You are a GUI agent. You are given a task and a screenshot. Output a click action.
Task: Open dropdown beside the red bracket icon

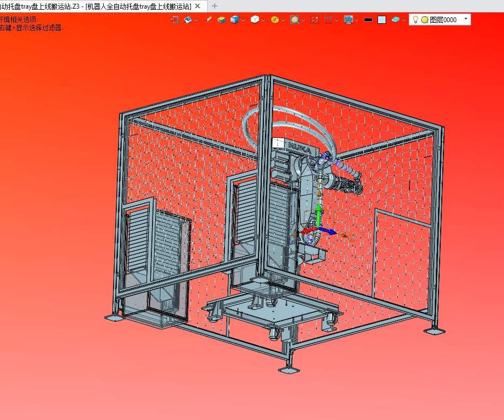336,20
